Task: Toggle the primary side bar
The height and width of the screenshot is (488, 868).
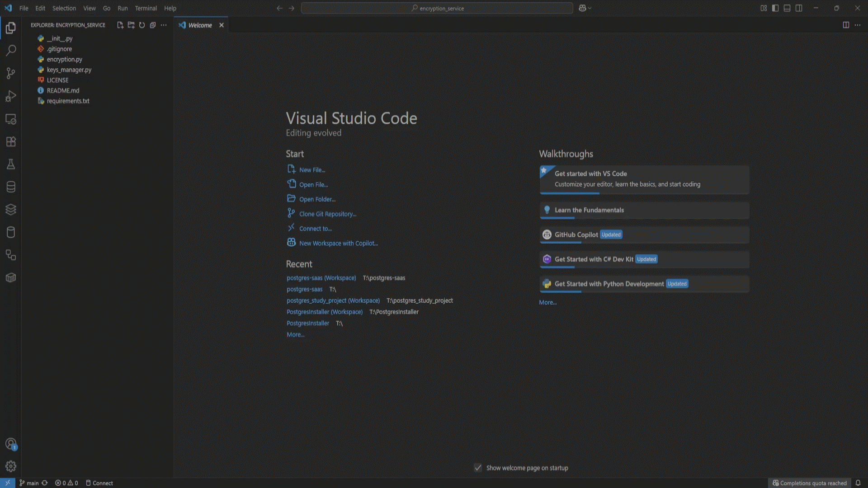Action: click(x=775, y=8)
